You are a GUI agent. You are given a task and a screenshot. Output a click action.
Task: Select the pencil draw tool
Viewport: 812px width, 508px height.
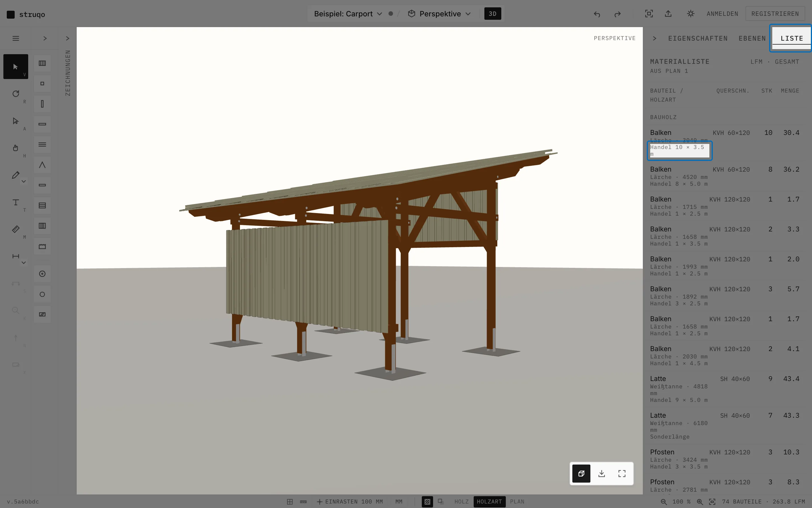[16, 175]
